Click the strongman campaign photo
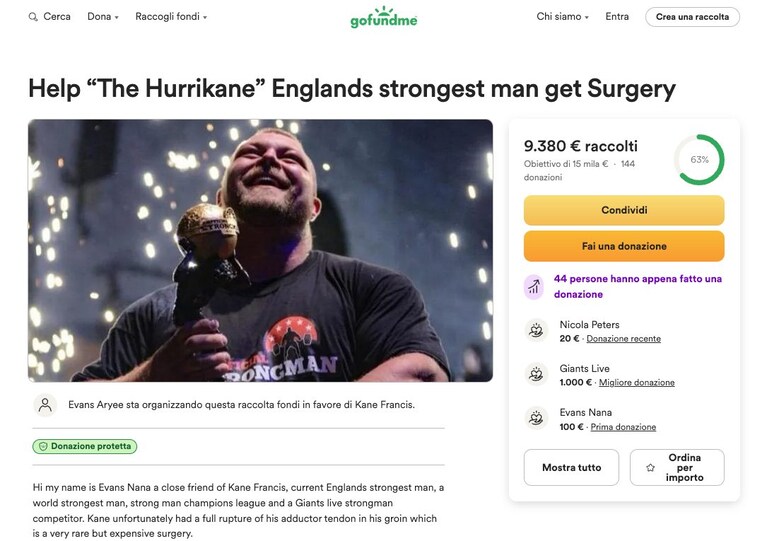The width and height of the screenshot is (767, 541). tap(260, 250)
